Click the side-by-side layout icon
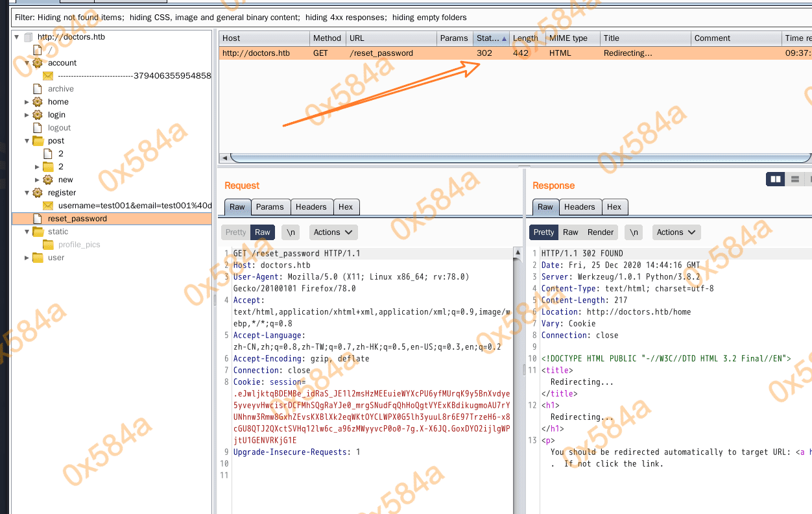 [x=775, y=179]
